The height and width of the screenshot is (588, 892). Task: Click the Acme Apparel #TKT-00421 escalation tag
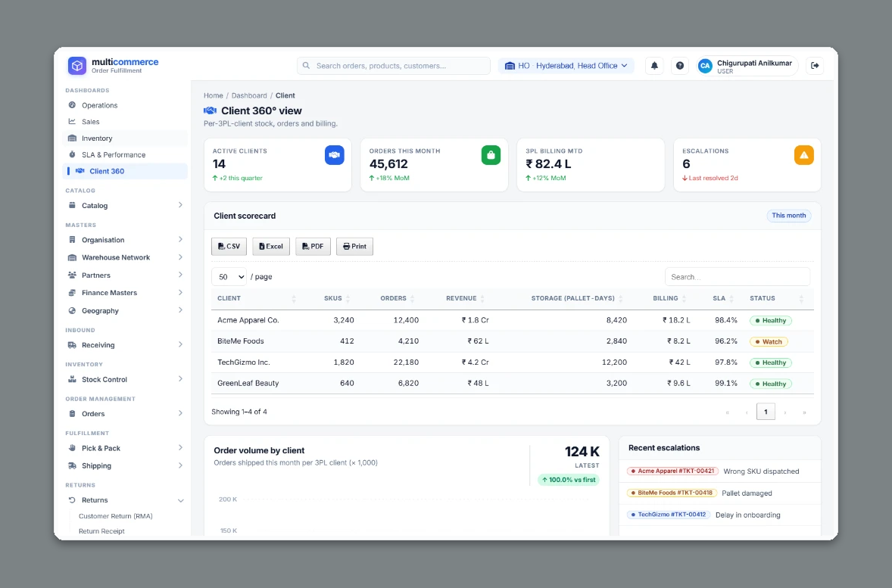click(x=672, y=471)
